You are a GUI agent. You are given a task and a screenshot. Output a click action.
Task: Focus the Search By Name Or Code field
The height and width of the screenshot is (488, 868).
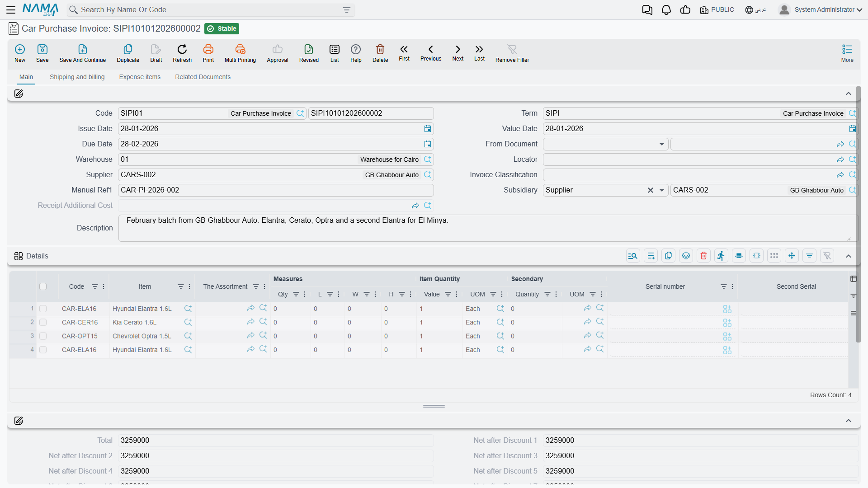pos(210,10)
